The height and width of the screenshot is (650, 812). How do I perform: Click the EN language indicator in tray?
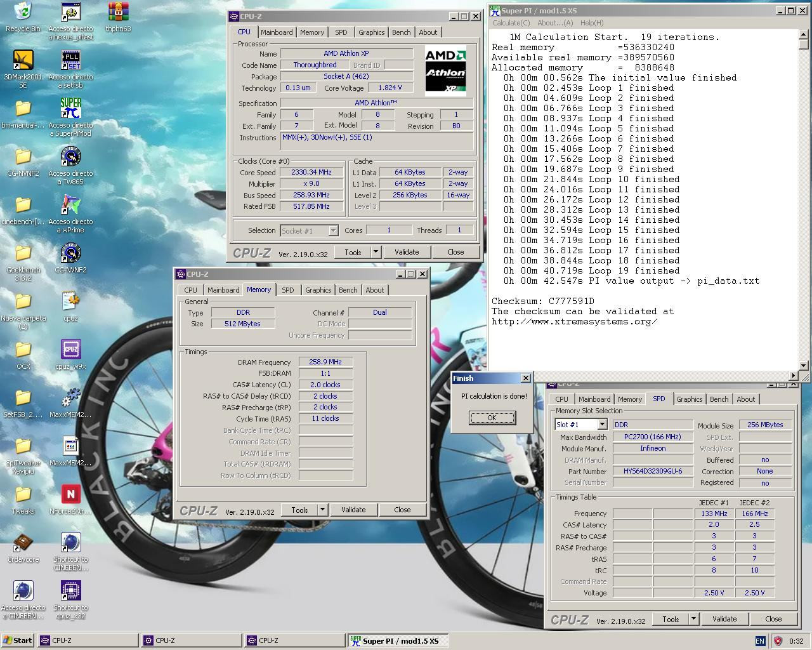760,640
